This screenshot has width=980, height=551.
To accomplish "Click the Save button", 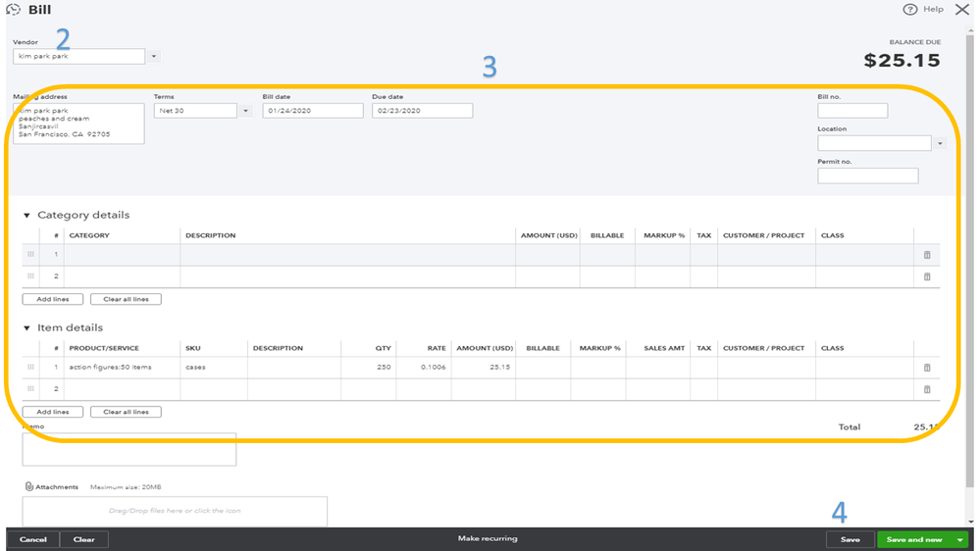I will click(x=850, y=540).
